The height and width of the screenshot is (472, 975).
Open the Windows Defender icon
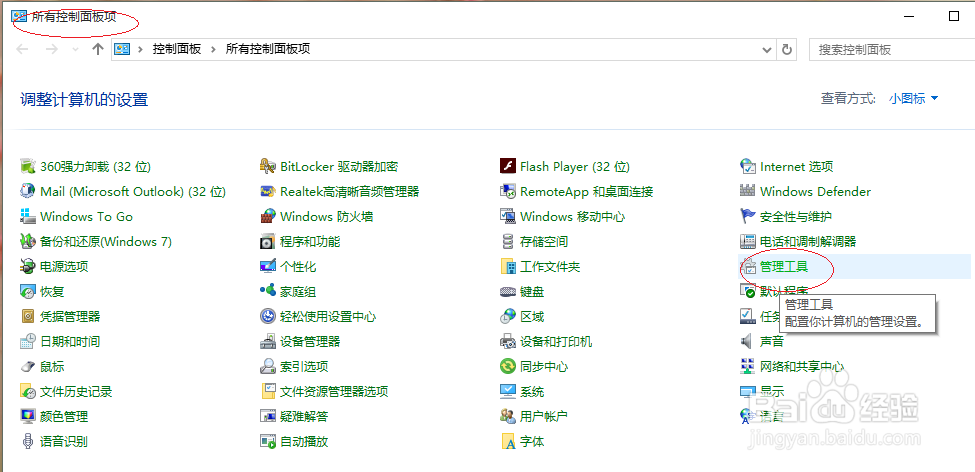[x=747, y=192]
